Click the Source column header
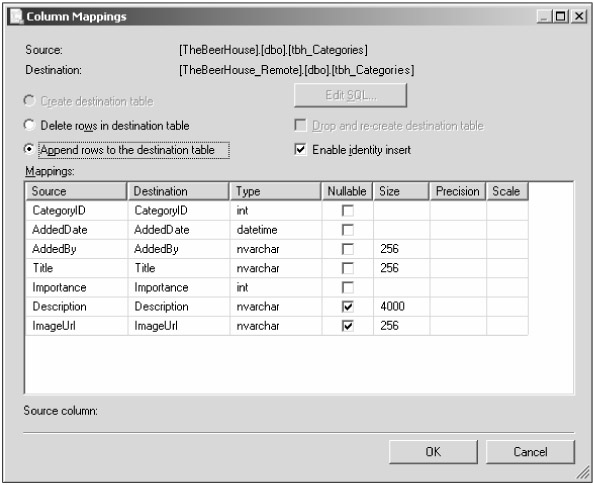595x485 pixels. point(76,191)
